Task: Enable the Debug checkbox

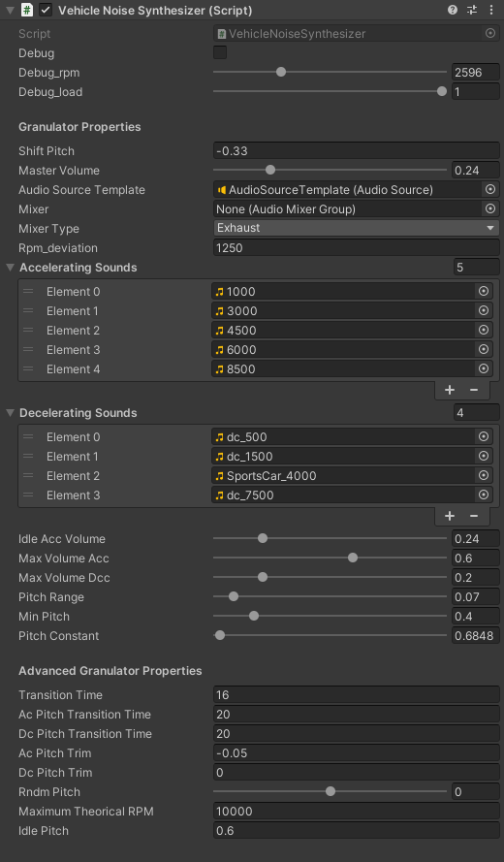Action: 220,52
